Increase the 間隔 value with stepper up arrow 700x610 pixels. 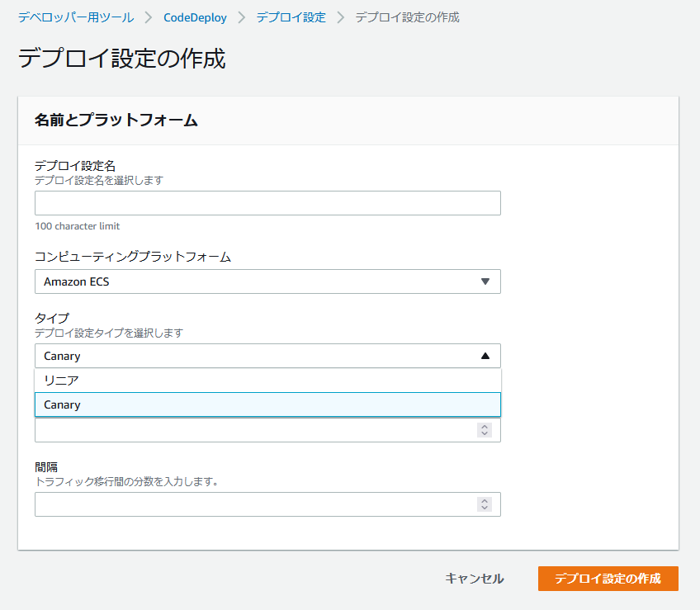(x=485, y=500)
